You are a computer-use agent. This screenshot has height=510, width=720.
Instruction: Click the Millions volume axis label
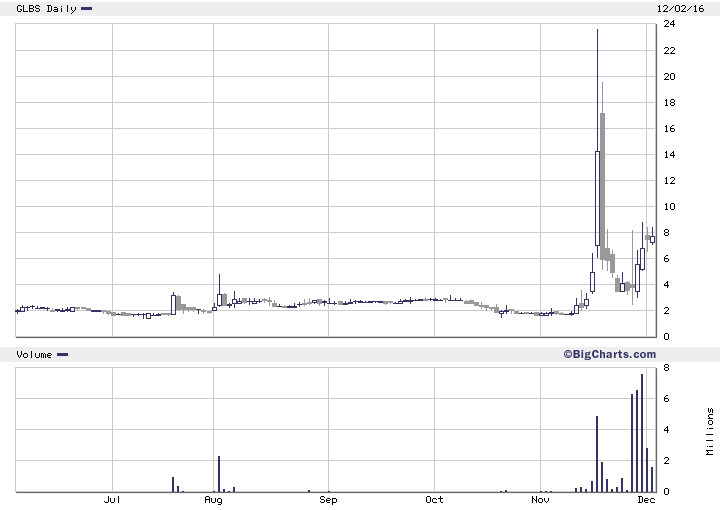710,432
